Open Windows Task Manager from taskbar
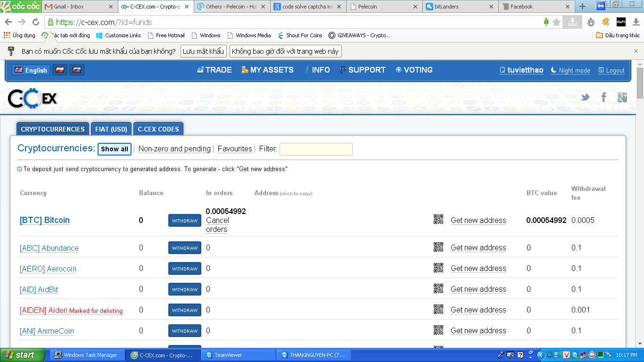 [x=87, y=355]
